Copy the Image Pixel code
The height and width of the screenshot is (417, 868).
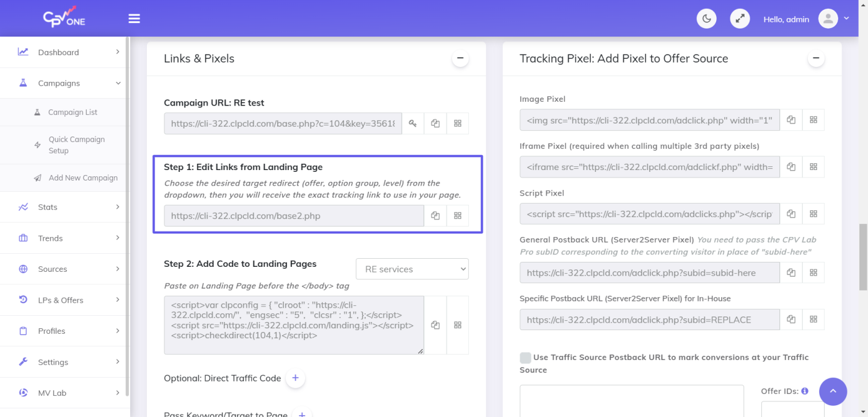point(791,120)
